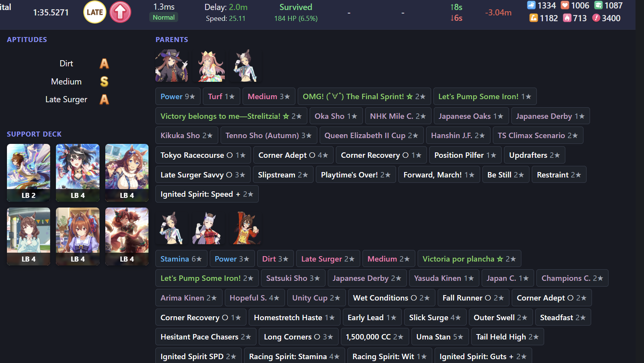Open the white-sweater character support card
644x363 pixels.
click(127, 173)
